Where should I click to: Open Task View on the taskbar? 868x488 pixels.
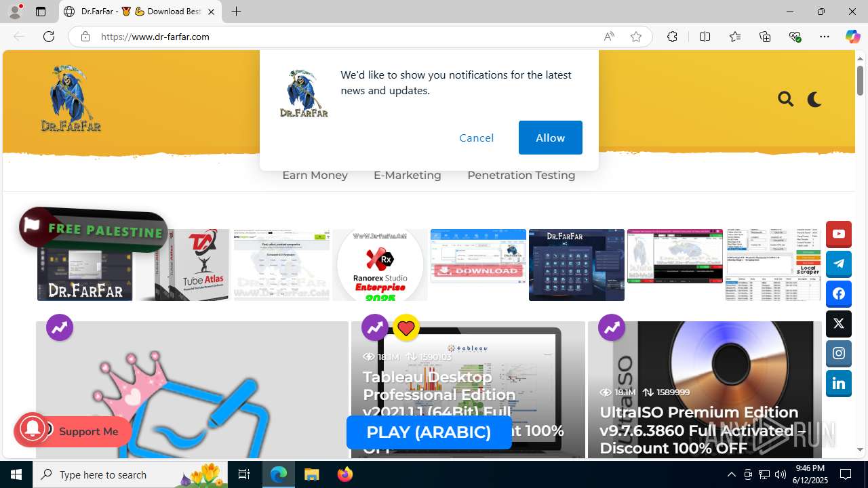tap(245, 474)
